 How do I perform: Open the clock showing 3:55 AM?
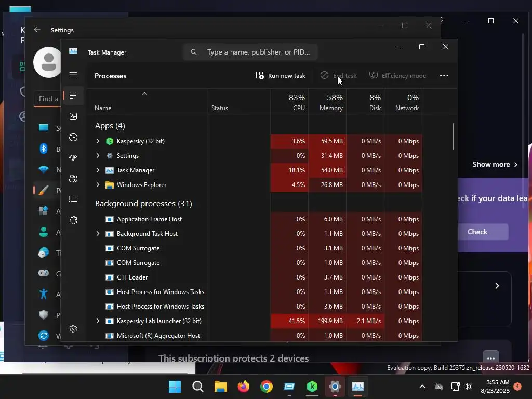[495, 387]
